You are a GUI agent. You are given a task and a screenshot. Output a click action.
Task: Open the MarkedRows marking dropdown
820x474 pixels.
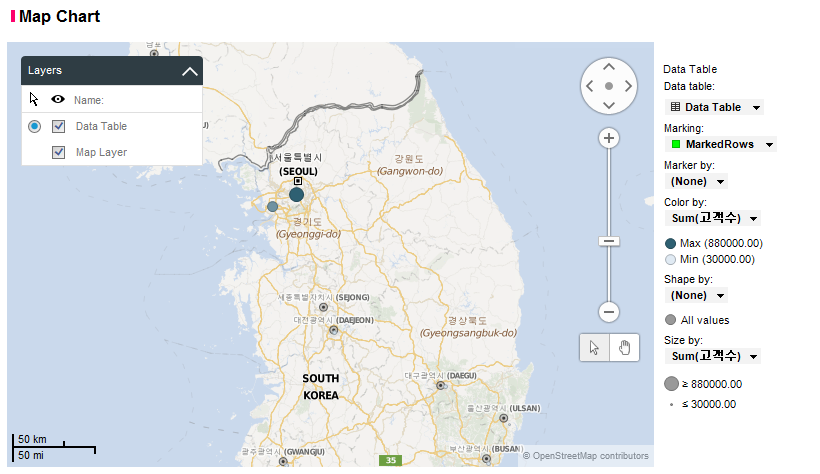721,144
